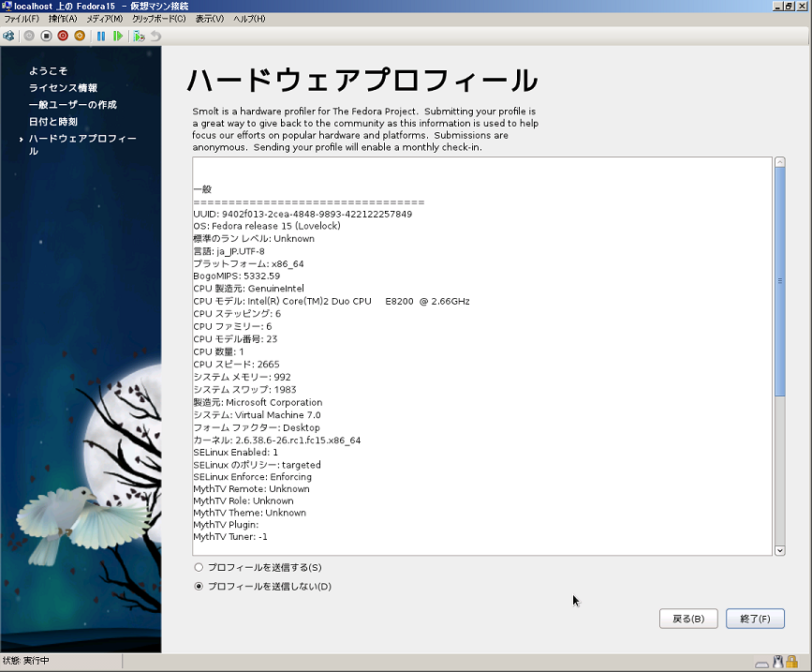Open the メディア(M) menu
Image resolution: width=812 pixels, height=672 pixels.
[x=104, y=19]
